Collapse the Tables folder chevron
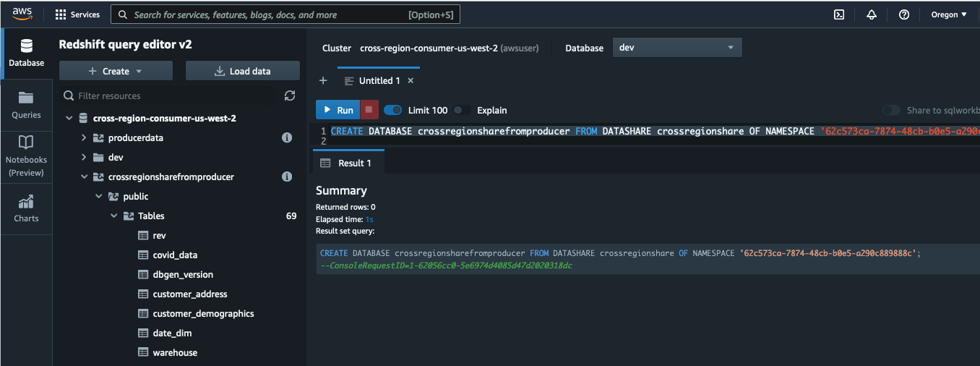 click(114, 216)
